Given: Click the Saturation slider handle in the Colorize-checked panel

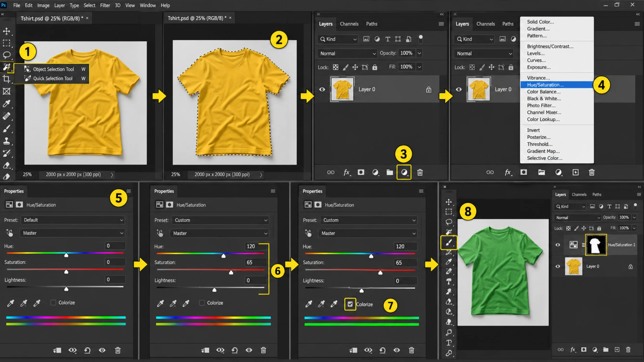Looking at the screenshot, I should pyautogui.click(x=380, y=272).
